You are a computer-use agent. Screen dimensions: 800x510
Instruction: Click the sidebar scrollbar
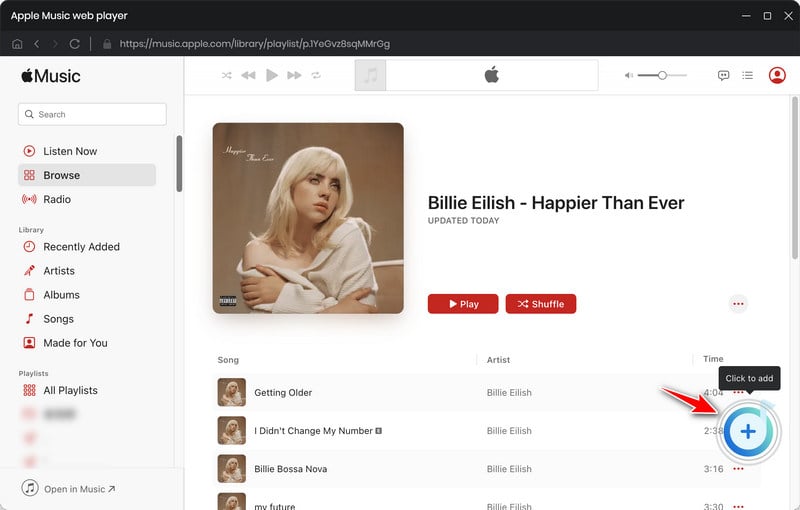[179, 163]
